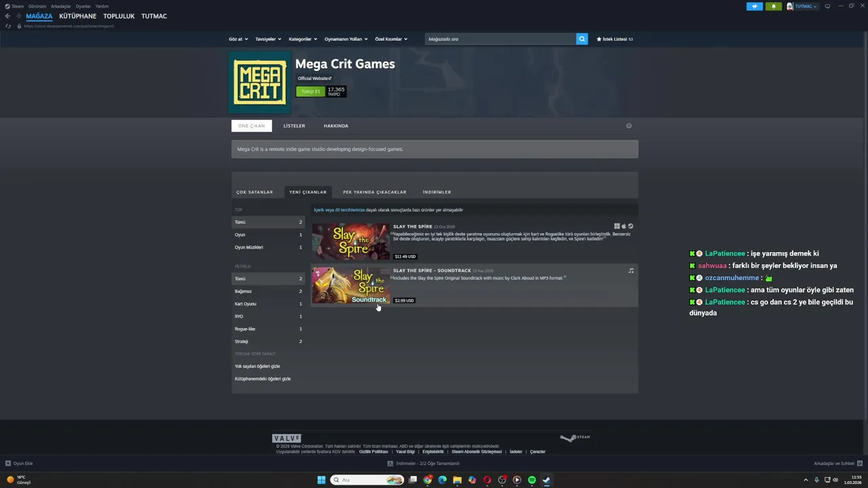Click the green Takip Et follow button

[311, 91]
